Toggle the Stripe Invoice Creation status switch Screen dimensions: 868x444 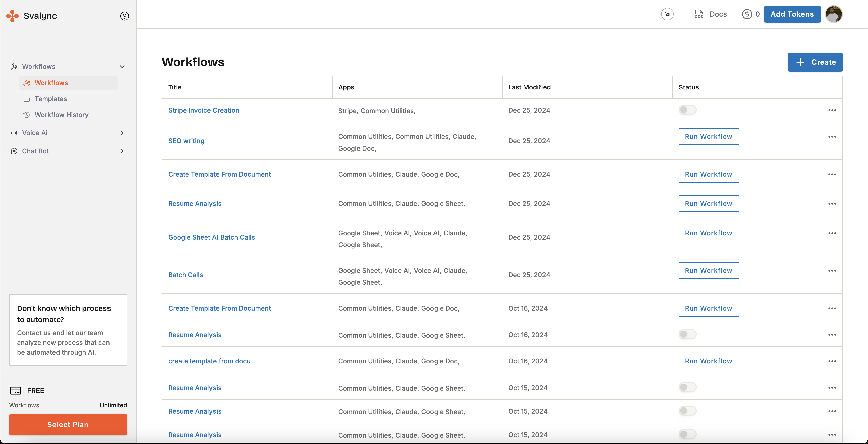tap(687, 110)
